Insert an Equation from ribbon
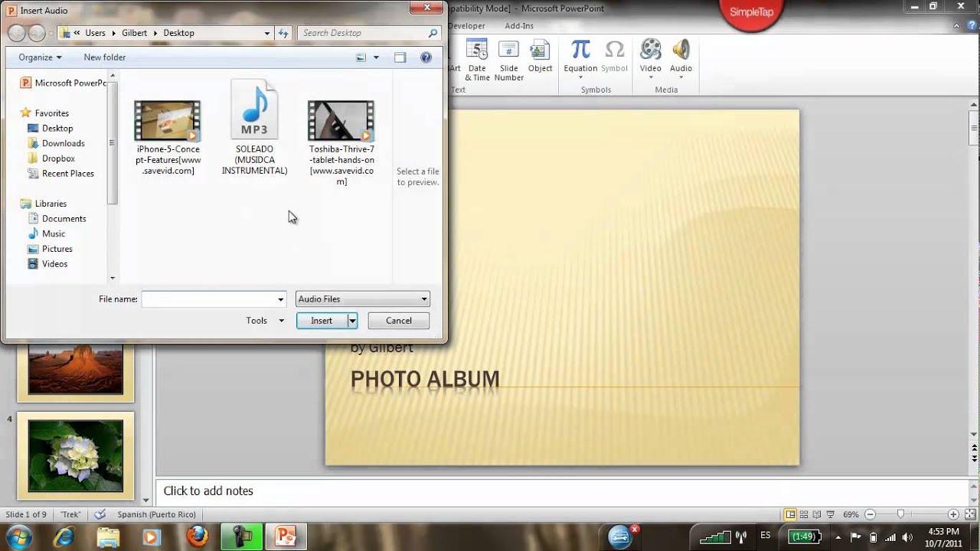 (x=580, y=59)
